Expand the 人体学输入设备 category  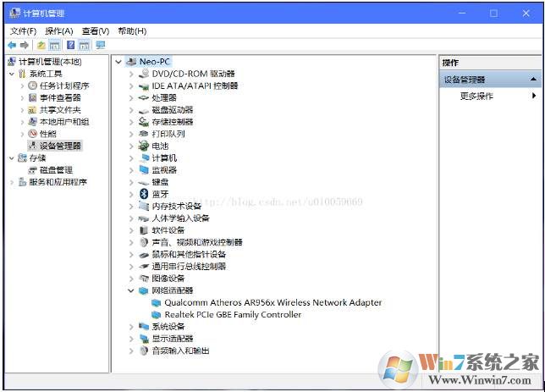pyautogui.click(x=131, y=218)
